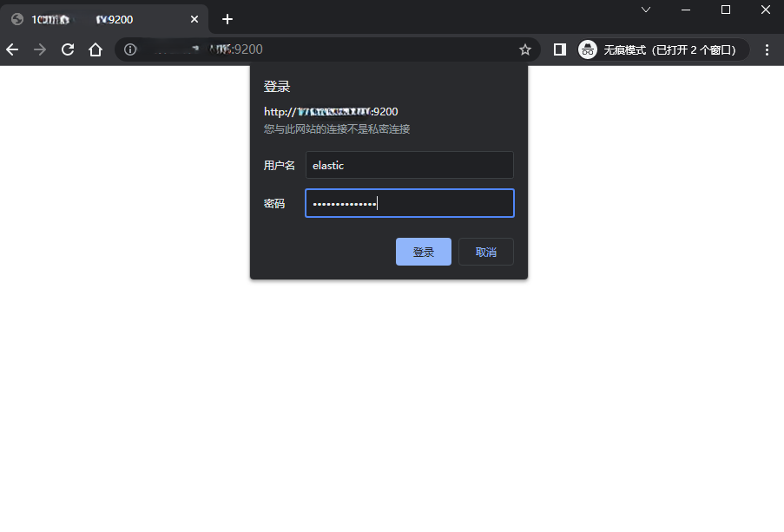Click the forward navigation arrow
Viewport: 784px width, 532px height.
tap(40, 49)
